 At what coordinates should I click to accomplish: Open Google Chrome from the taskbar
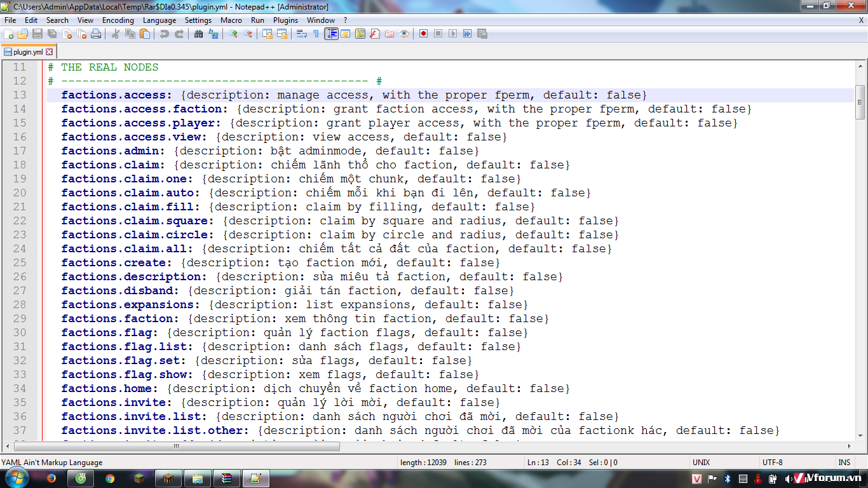110,478
